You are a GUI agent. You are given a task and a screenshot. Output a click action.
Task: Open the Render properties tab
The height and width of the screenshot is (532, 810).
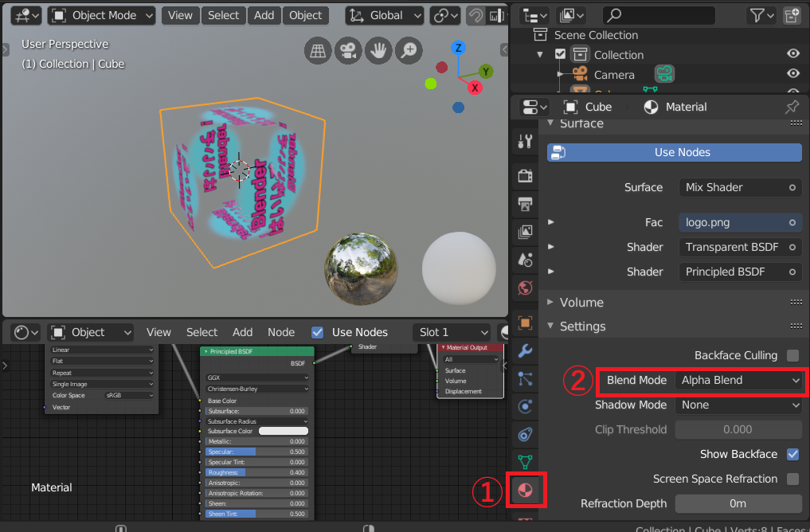pos(525,176)
